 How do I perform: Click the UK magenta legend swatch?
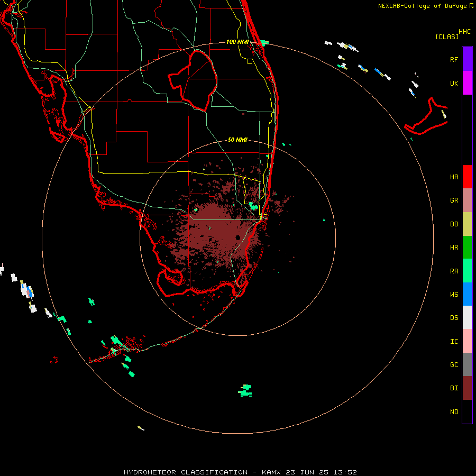coord(467,83)
